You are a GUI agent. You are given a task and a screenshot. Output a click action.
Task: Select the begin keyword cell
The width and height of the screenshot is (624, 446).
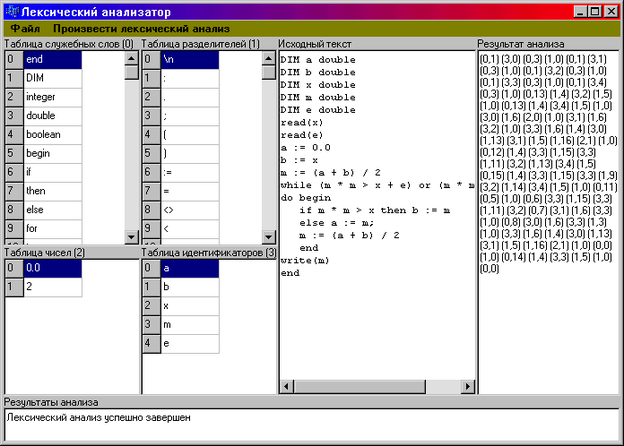click(51, 154)
